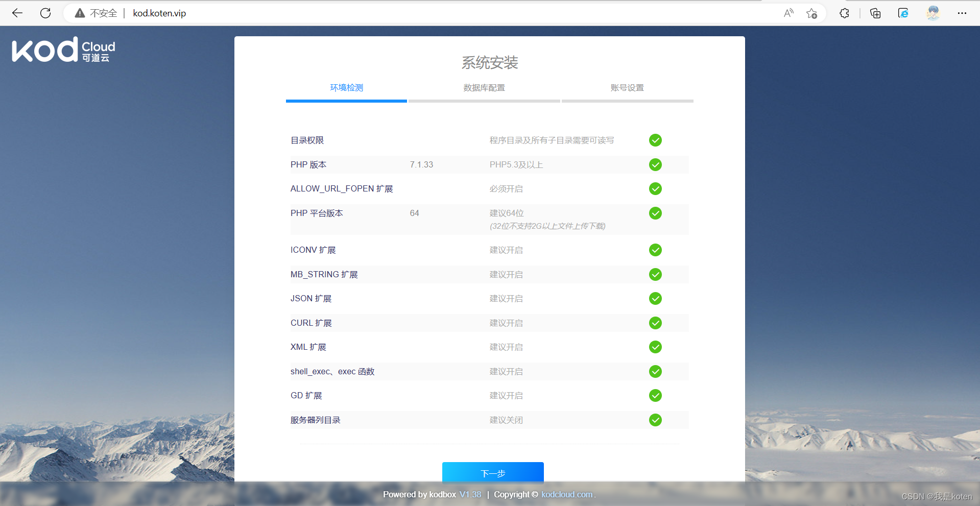980x506 pixels.
Task: Click the MB_STRING 扩展 label
Action: click(x=324, y=275)
